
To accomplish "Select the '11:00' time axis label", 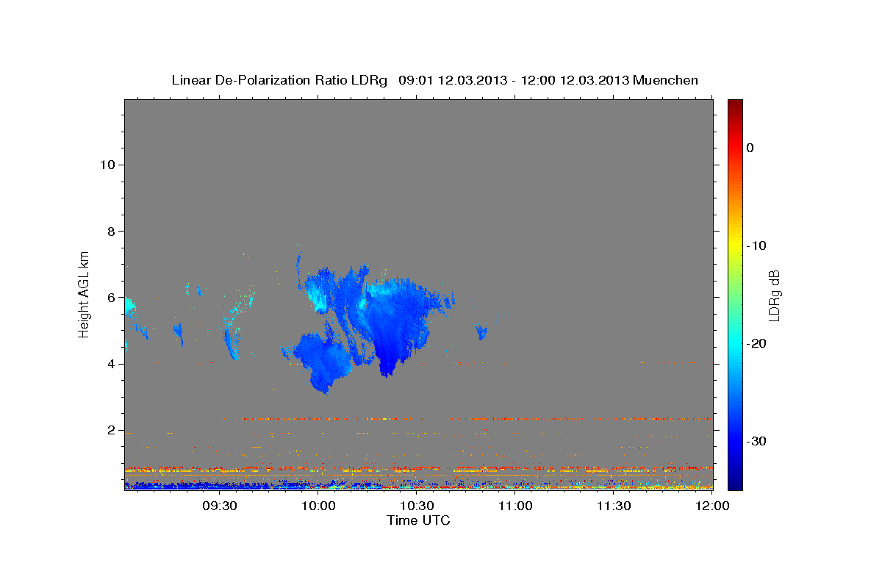I will tap(515, 506).
